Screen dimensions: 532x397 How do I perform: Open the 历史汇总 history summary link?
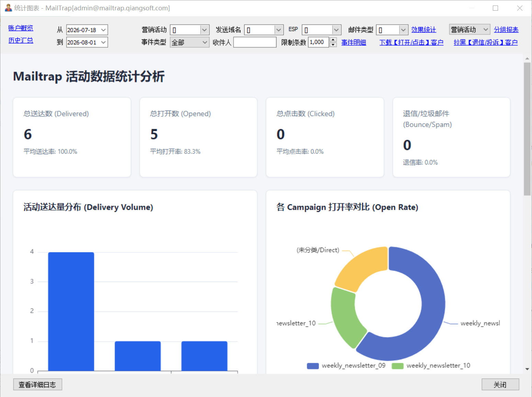[21, 41]
